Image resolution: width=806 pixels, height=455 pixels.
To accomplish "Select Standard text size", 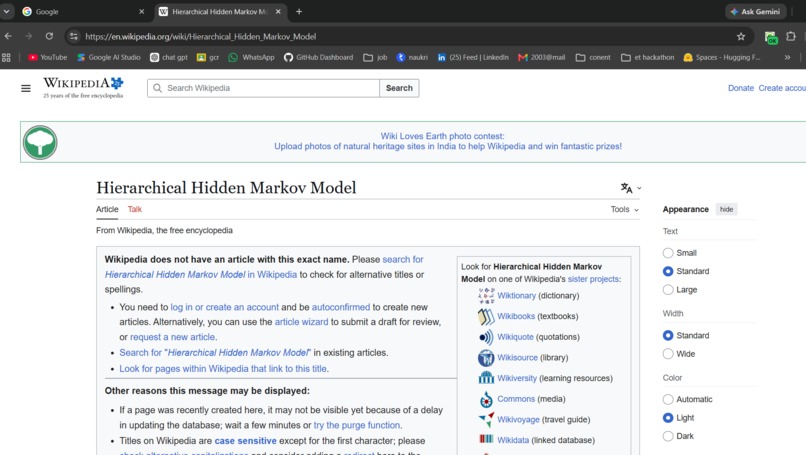I will tap(668, 271).
